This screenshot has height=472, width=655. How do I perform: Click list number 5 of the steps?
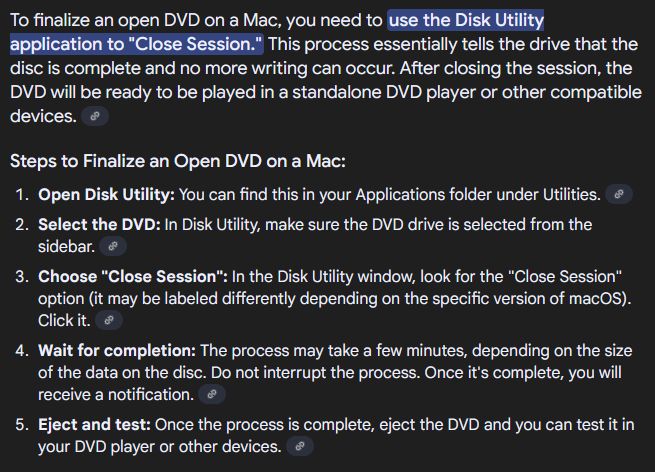pyautogui.click(x=21, y=425)
